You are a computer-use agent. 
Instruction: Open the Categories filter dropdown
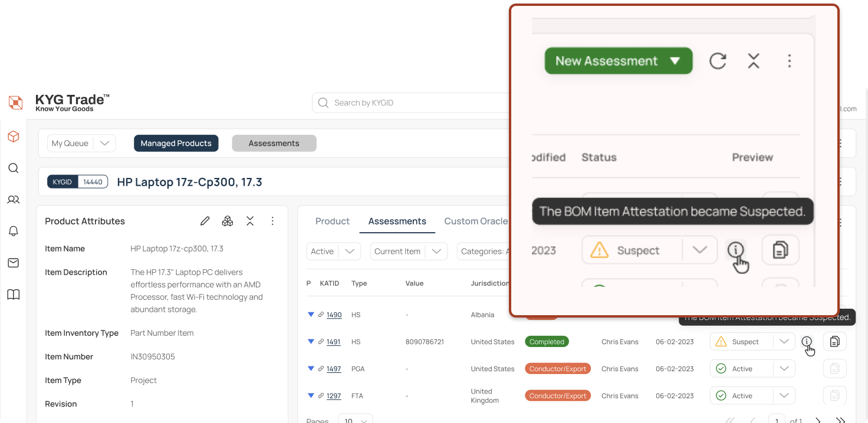(x=484, y=251)
